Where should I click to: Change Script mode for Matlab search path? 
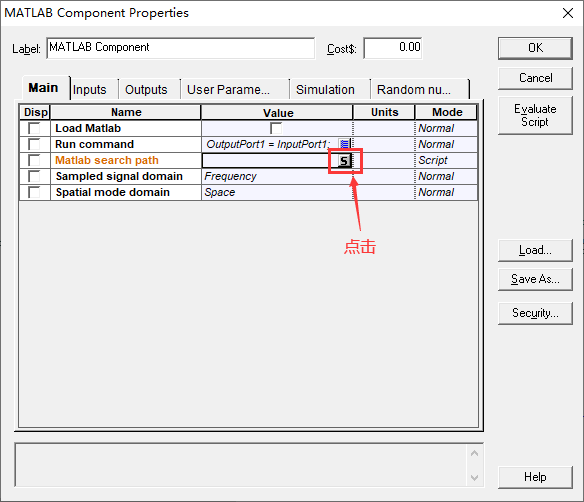click(446, 160)
